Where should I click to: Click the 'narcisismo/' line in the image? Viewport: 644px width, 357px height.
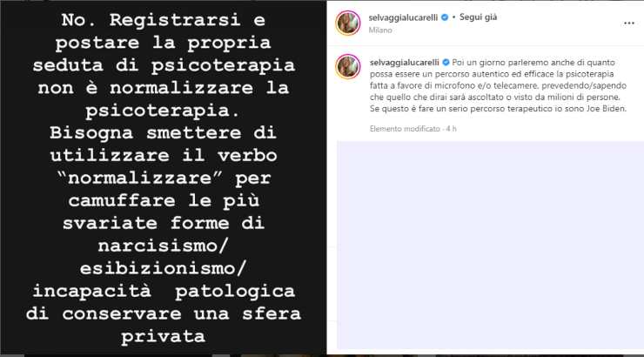163,246
